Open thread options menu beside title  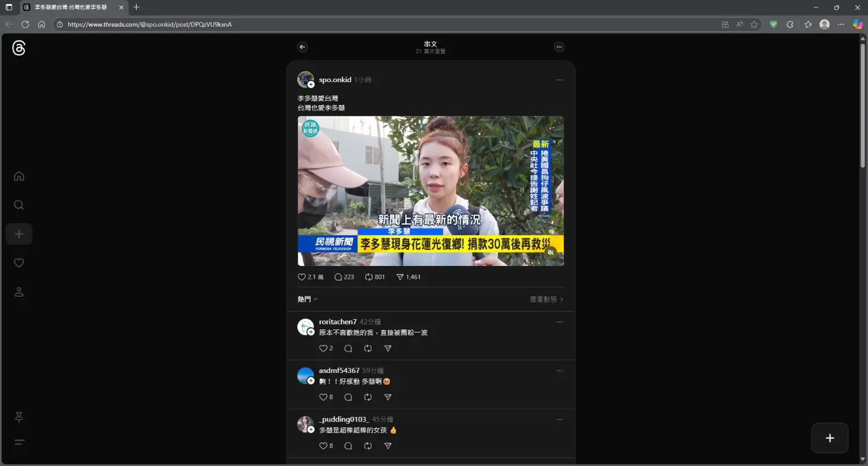pyautogui.click(x=559, y=47)
